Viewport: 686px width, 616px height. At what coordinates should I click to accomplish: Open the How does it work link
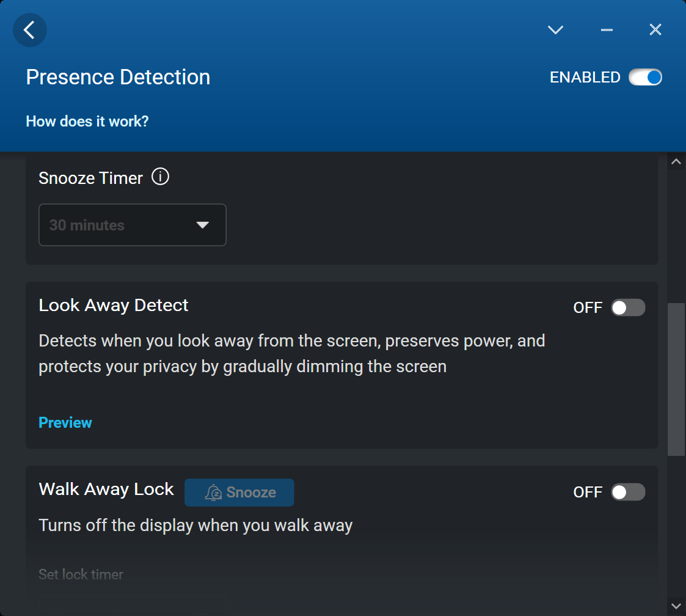[87, 121]
